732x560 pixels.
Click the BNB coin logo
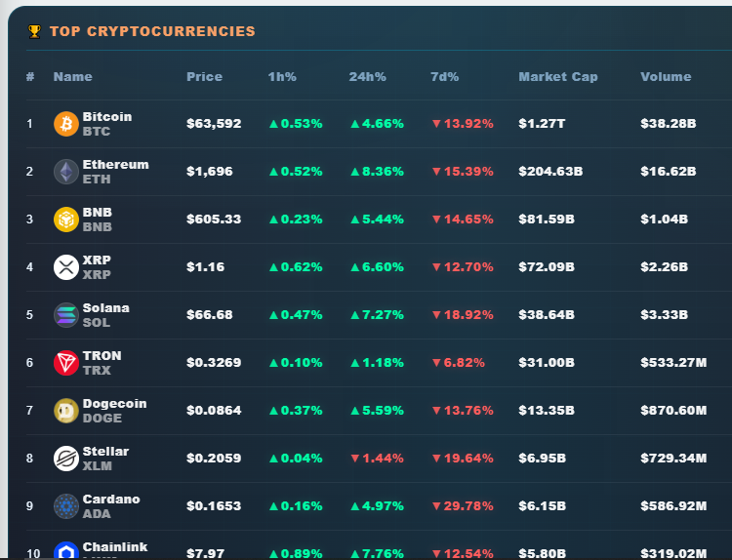(x=66, y=220)
